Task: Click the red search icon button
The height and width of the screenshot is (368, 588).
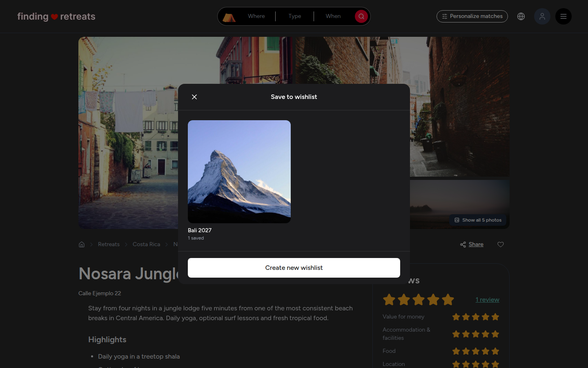Action: (361, 16)
